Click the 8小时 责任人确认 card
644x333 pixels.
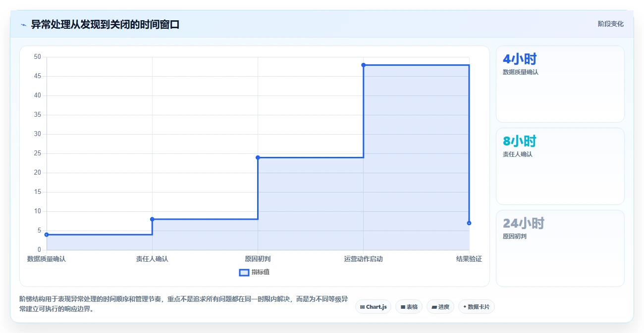pyautogui.click(x=560, y=166)
